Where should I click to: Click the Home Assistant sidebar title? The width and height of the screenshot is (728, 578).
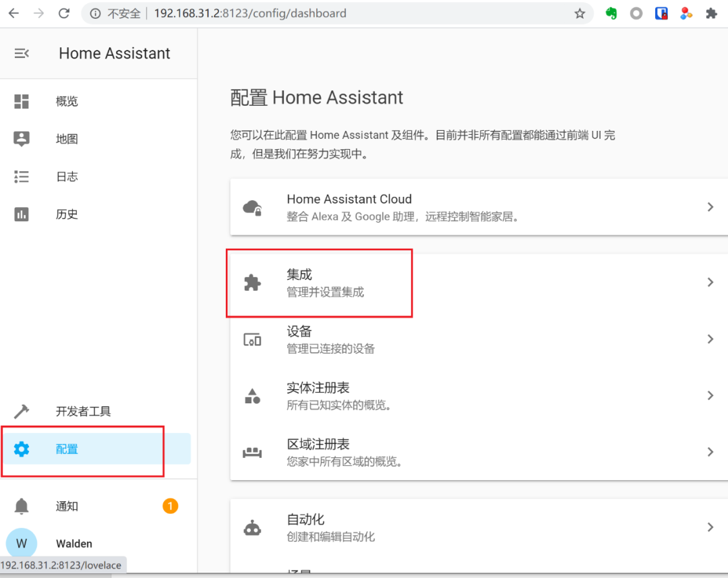(114, 53)
